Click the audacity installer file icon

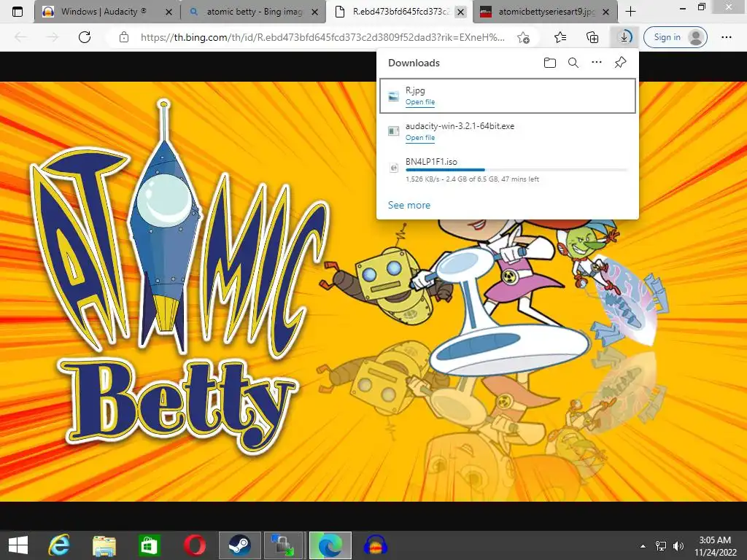393,131
